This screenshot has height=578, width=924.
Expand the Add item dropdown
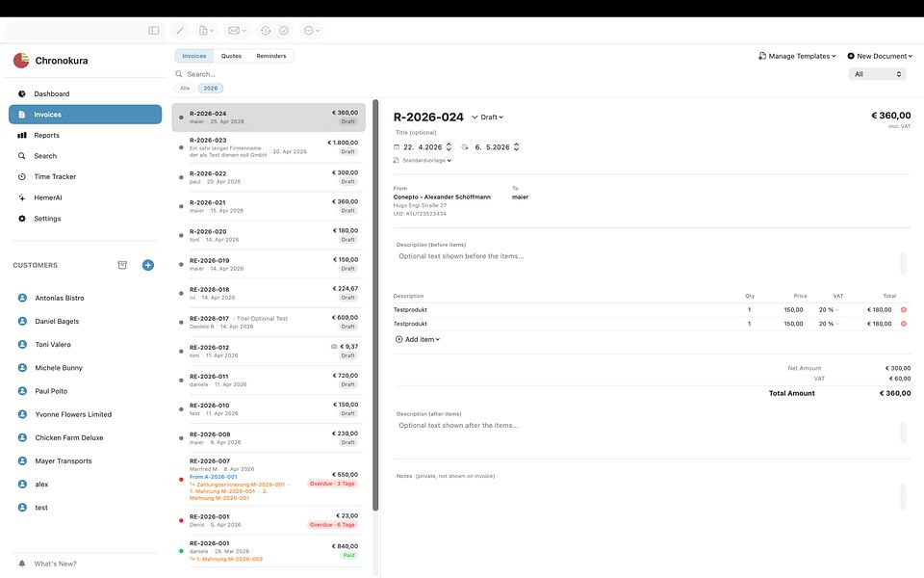[417, 339]
